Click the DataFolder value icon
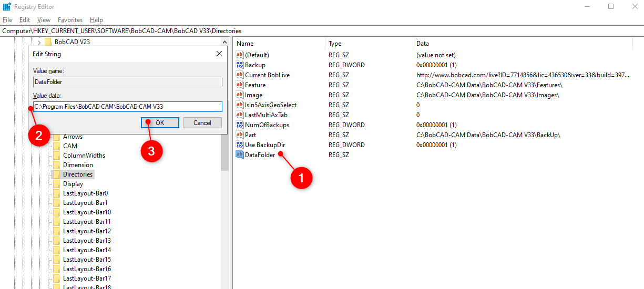The image size is (644, 289). pyautogui.click(x=240, y=154)
